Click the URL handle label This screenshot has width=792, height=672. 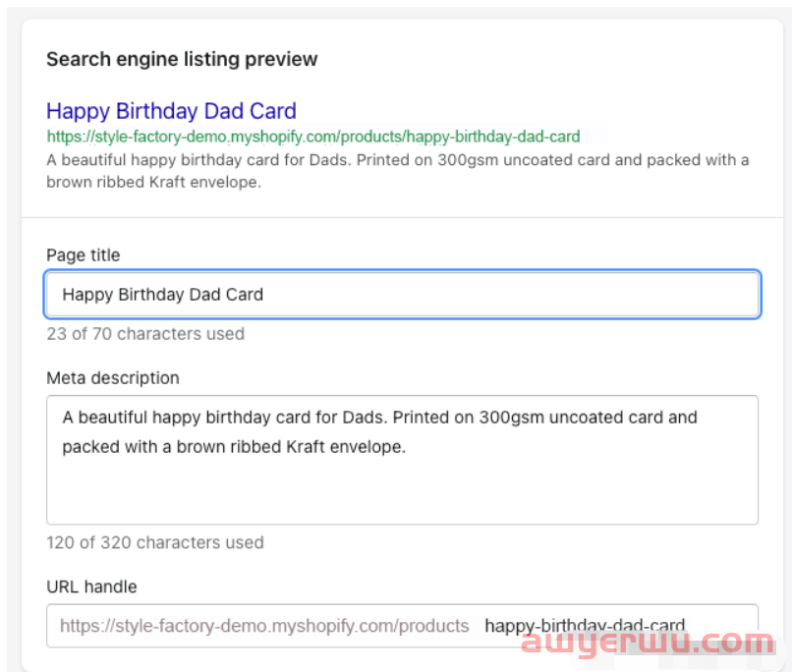click(91, 587)
